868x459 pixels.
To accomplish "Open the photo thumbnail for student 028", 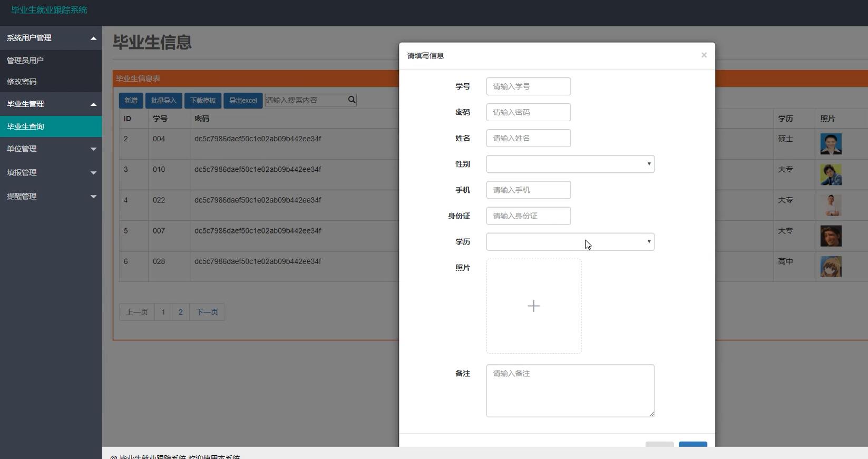I will pos(831,267).
